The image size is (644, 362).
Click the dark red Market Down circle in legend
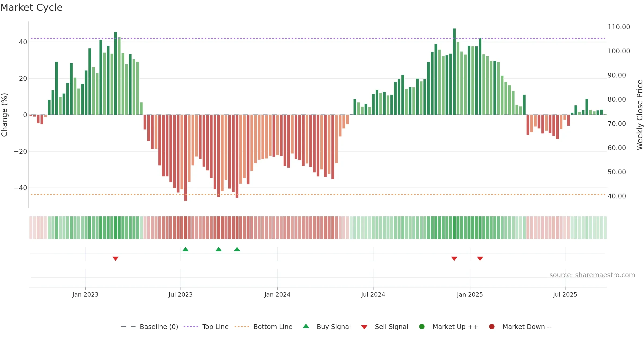pos(492,327)
